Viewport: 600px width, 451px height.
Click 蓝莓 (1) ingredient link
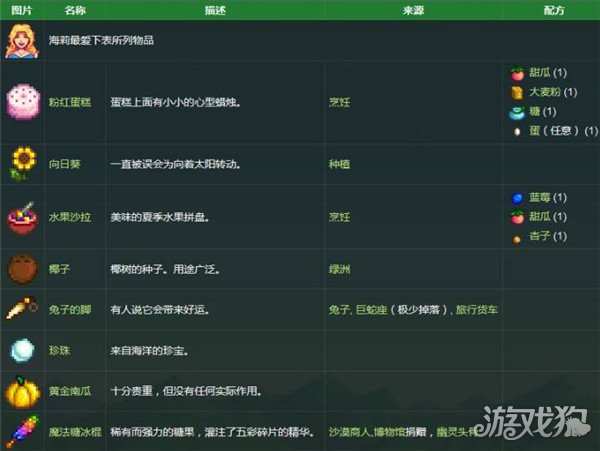548,197
